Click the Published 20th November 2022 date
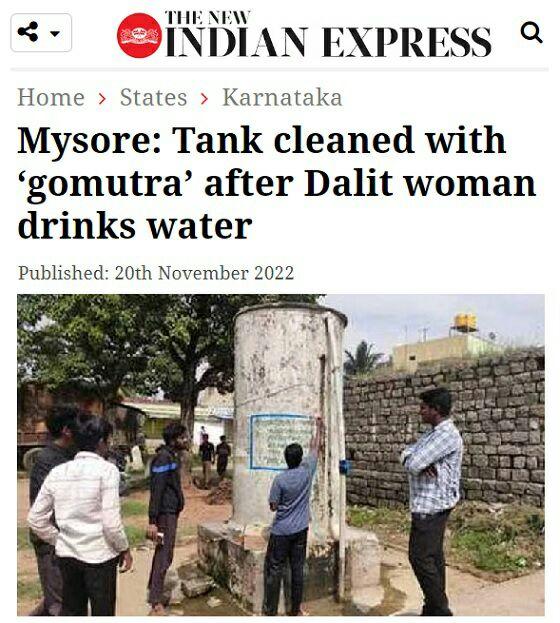The width and height of the screenshot is (560, 623). (156, 273)
